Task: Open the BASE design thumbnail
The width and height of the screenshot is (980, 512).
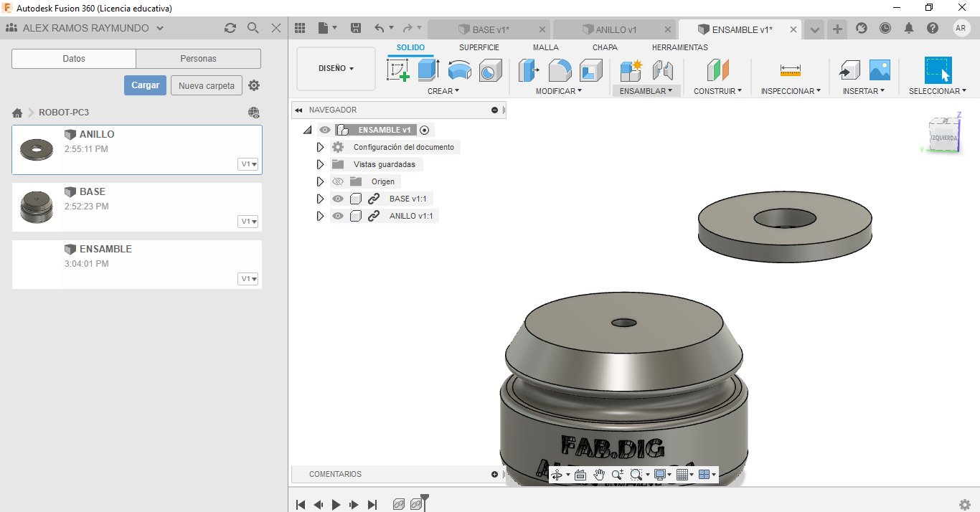Action: [x=36, y=207]
